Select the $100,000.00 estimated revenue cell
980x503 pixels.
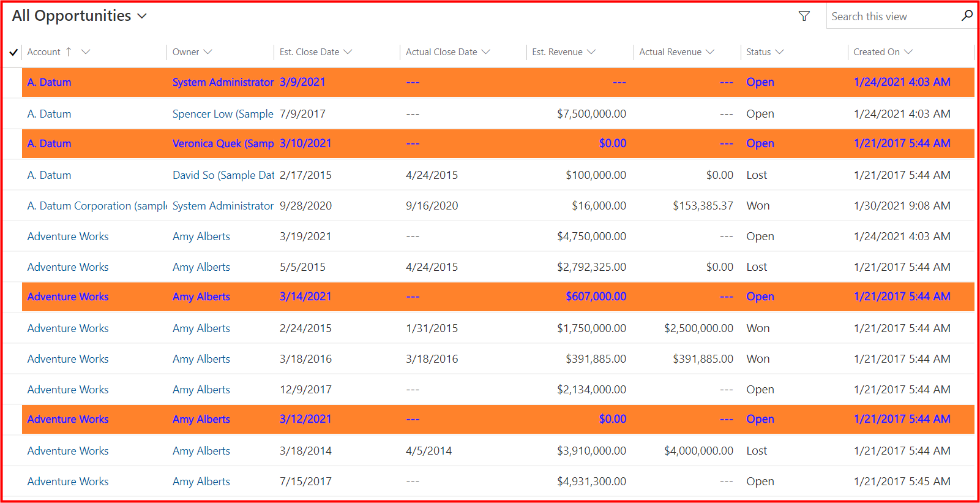pyautogui.click(x=596, y=175)
